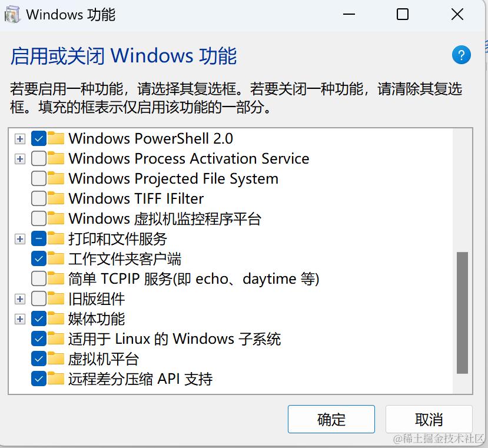Screen dimensions: 488x448
Task: Enable Windows 虚拟机监控程序平台 checkbox
Action: pos(39,219)
